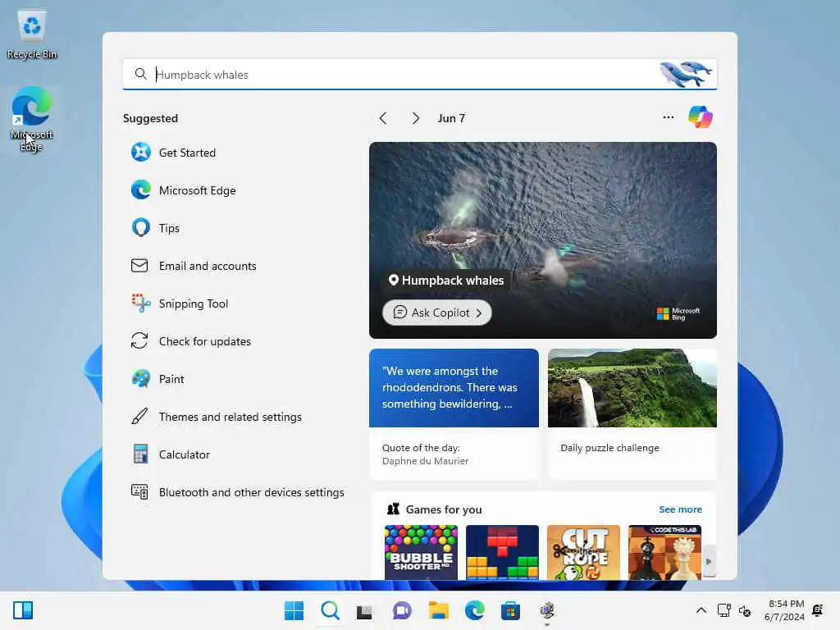The width and height of the screenshot is (840, 630).
Task: Click the 'Games for you' heading
Action: [x=444, y=509]
